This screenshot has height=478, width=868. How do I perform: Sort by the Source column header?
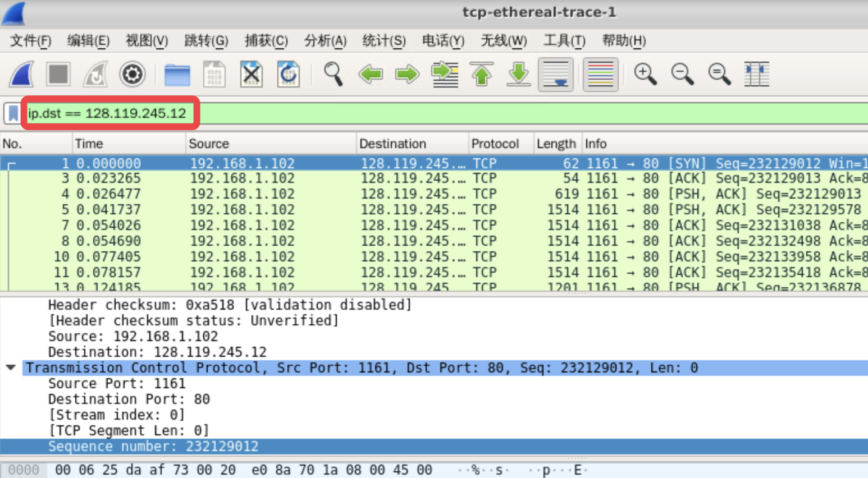[x=271, y=144]
